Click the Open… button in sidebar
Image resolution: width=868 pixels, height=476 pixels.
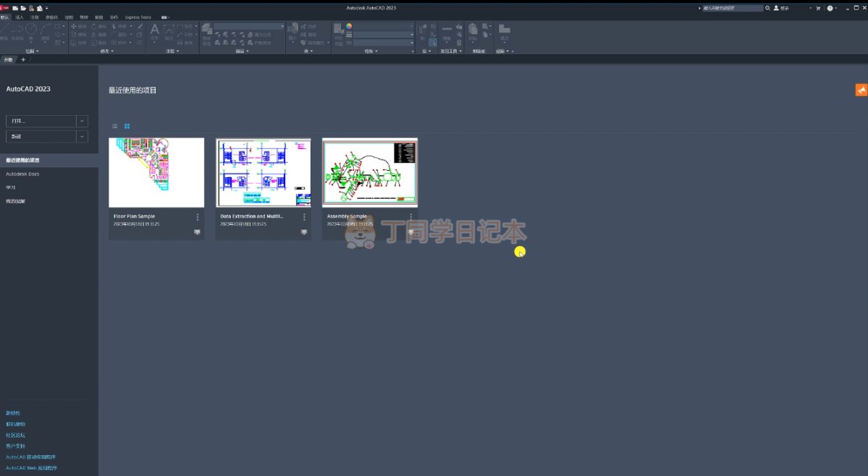[41, 121]
